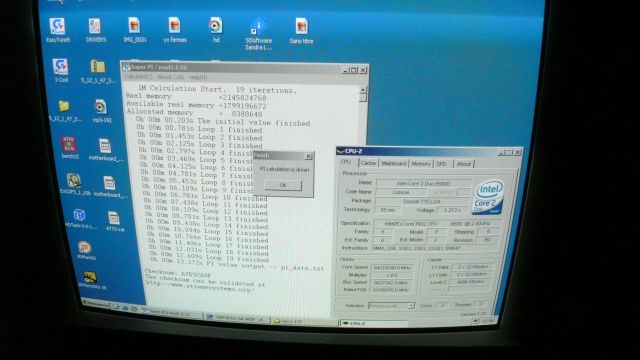Switch to the Memory tab in CPU-Z
Image resolution: width=640 pixels, height=360 pixels.
point(420,163)
